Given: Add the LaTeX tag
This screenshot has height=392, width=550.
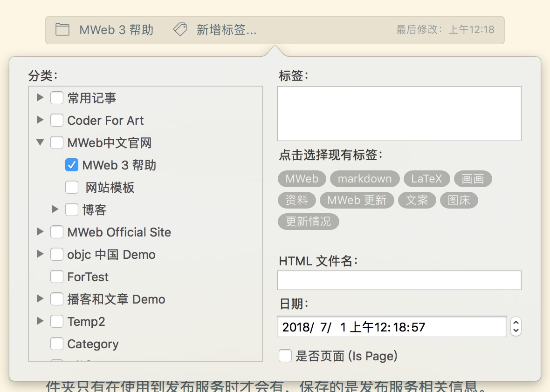Looking at the screenshot, I should [x=426, y=179].
